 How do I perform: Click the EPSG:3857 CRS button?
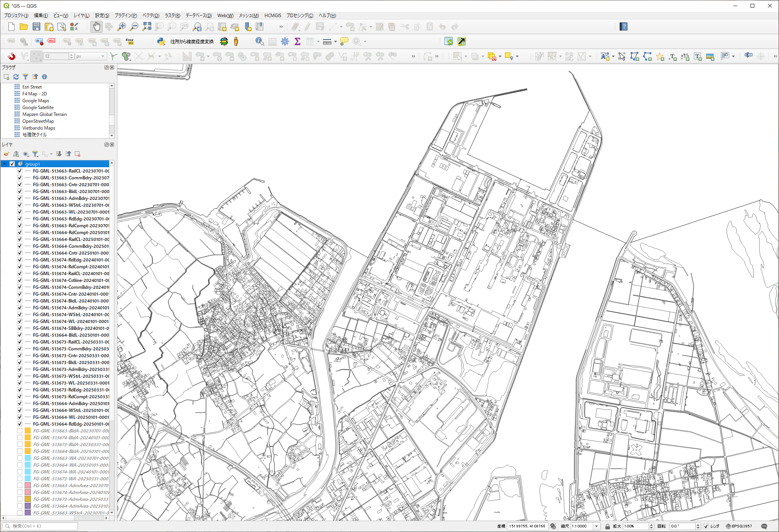coord(739,526)
